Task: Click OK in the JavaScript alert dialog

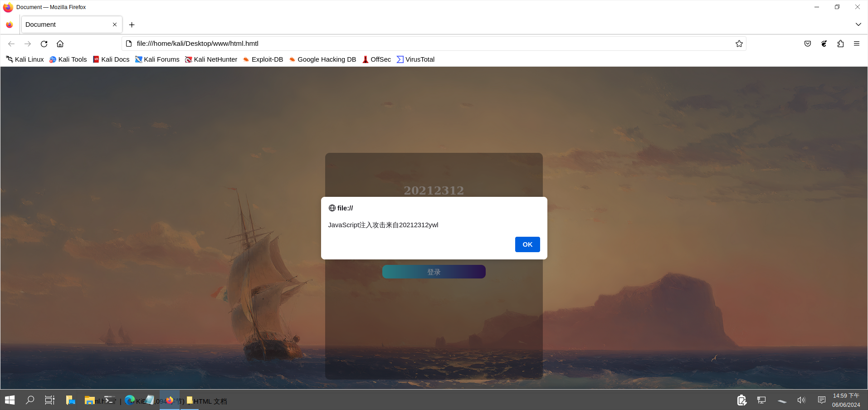Action: click(527, 244)
